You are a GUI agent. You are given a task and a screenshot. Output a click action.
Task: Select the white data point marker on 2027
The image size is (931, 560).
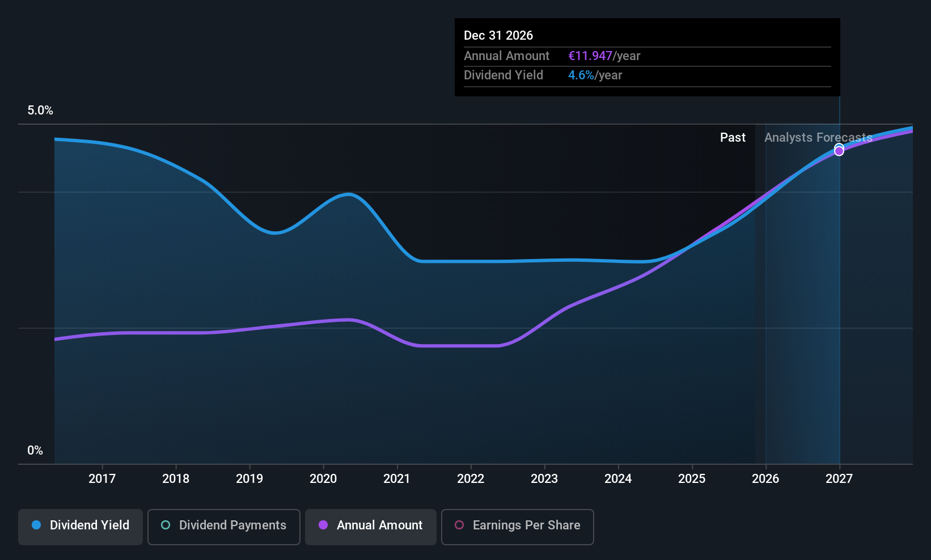[x=839, y=150]
